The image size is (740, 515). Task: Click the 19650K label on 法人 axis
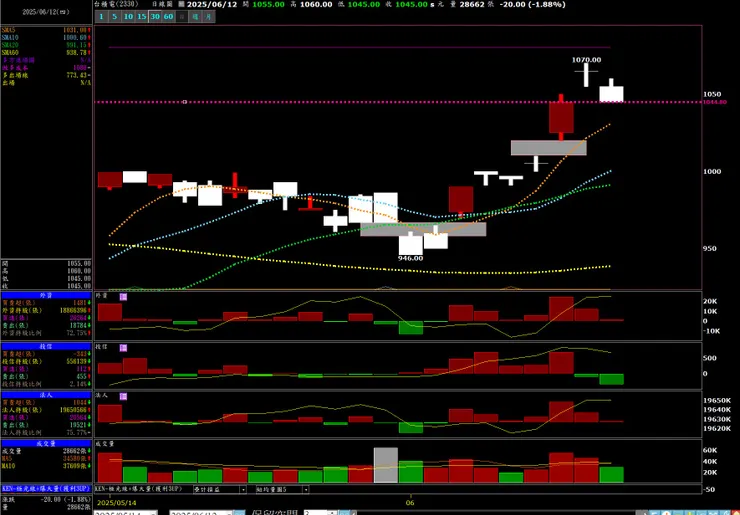717,400
